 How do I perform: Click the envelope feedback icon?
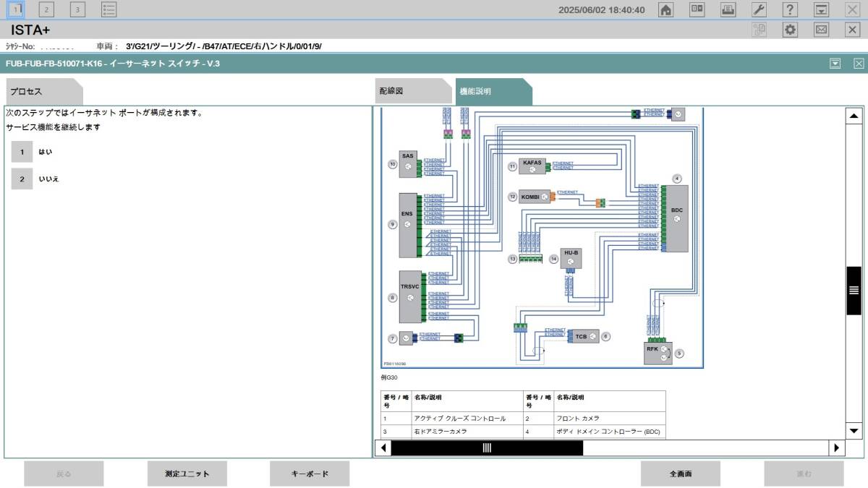(x=822, y=30)
